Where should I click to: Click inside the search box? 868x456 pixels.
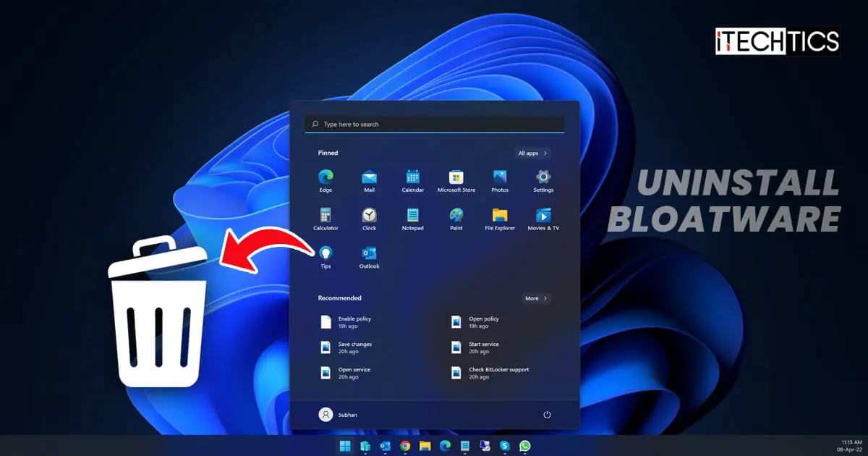(x=434, y=124)
